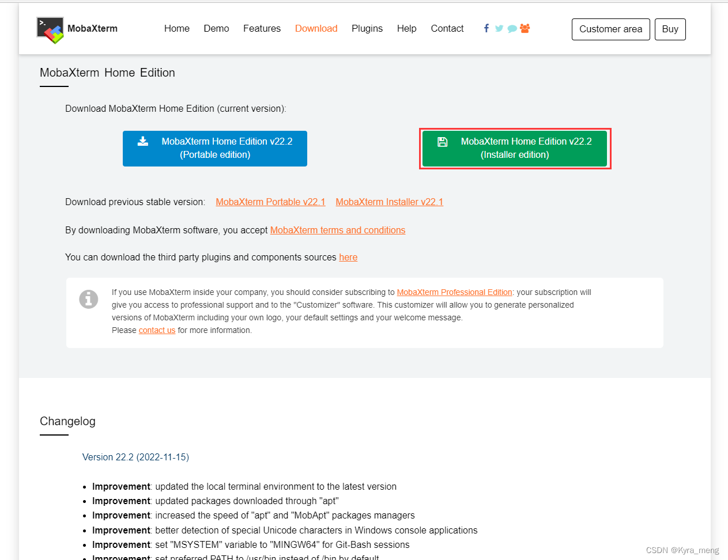Click the info icon beside the subscription notice

tap(88, 299)
